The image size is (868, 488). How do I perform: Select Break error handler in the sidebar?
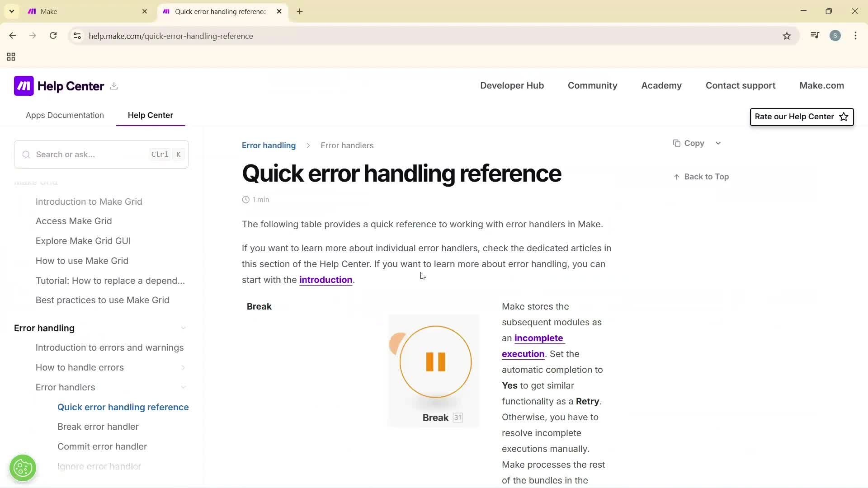pyautogui.click(x=98, y=426)
